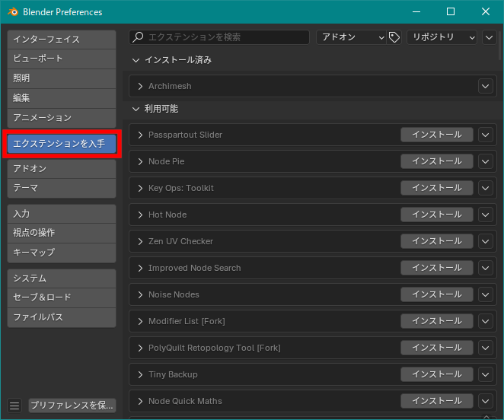
Task: Switch to the ビューポート tab
Action: [x=62, y=59]
